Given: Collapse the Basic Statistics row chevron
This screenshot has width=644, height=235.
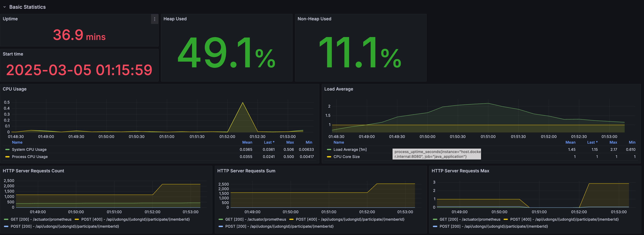Looking at the screenshot, I should pyautogui.click(x=4, y=7).
